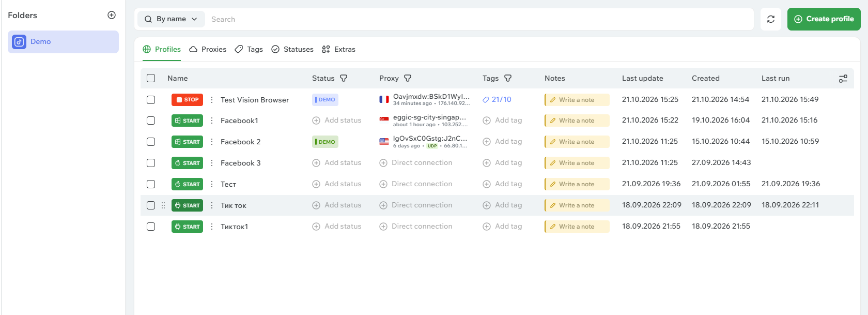Switch to the Proxies tab
This screenshot has height=315, width=868.
pos(208,49)
